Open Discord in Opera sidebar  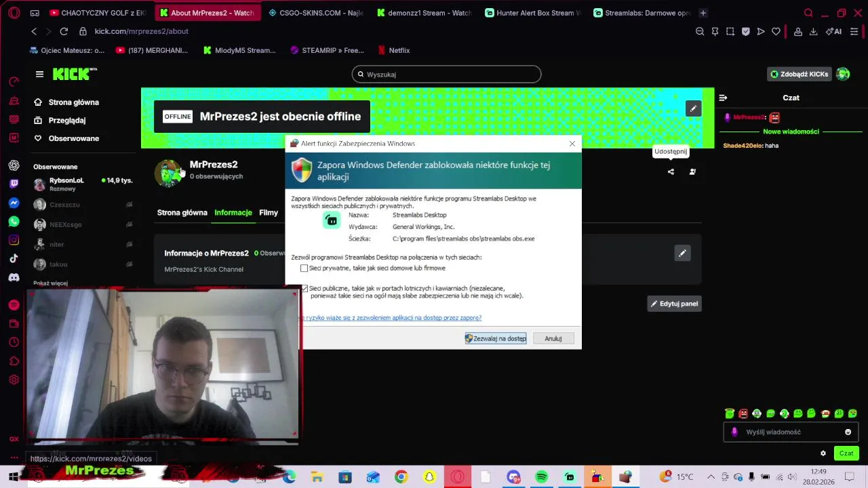coord(14,277)
